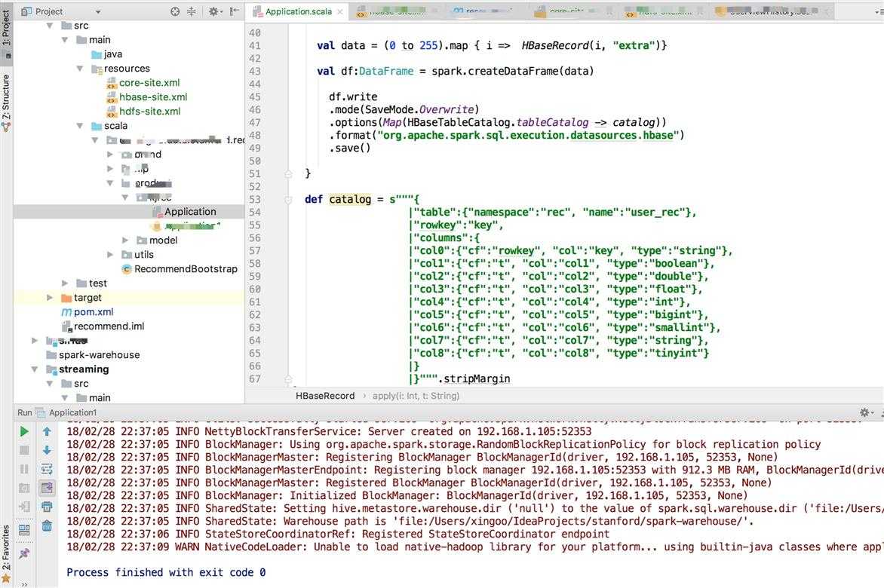Open the Project panel gear options
The width and height of the screenshot is (884, 588).
click(x=215, y=11)
